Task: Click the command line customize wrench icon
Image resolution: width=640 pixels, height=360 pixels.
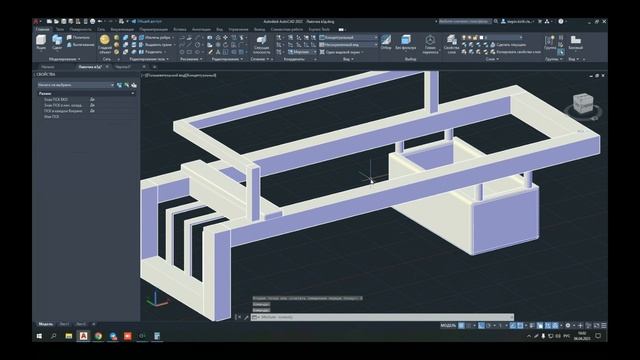Action: (246, 317)
